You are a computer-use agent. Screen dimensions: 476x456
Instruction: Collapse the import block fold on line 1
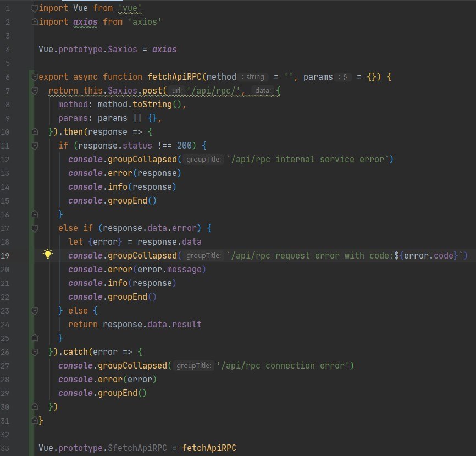click(35, 8)
